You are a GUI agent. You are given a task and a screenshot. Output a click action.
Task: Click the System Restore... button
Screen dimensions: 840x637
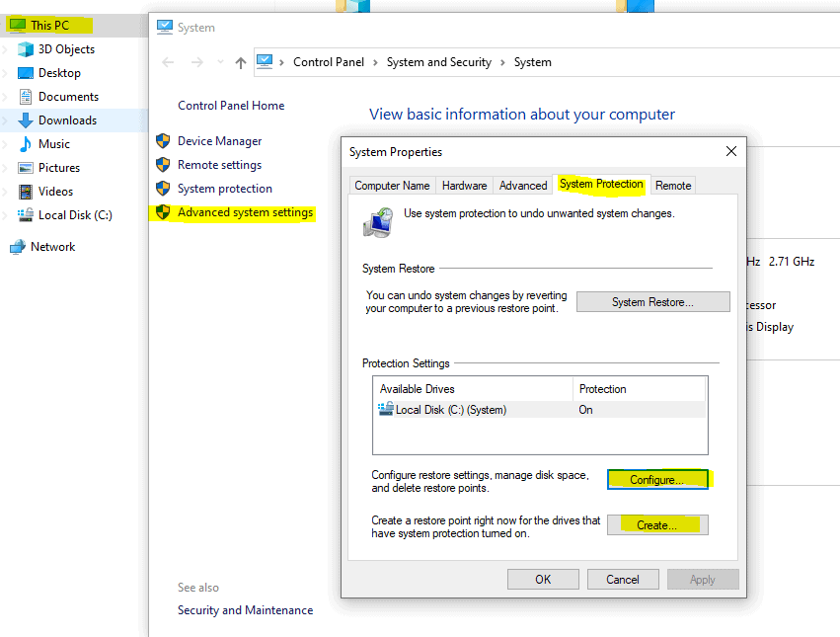pos(653,302)
